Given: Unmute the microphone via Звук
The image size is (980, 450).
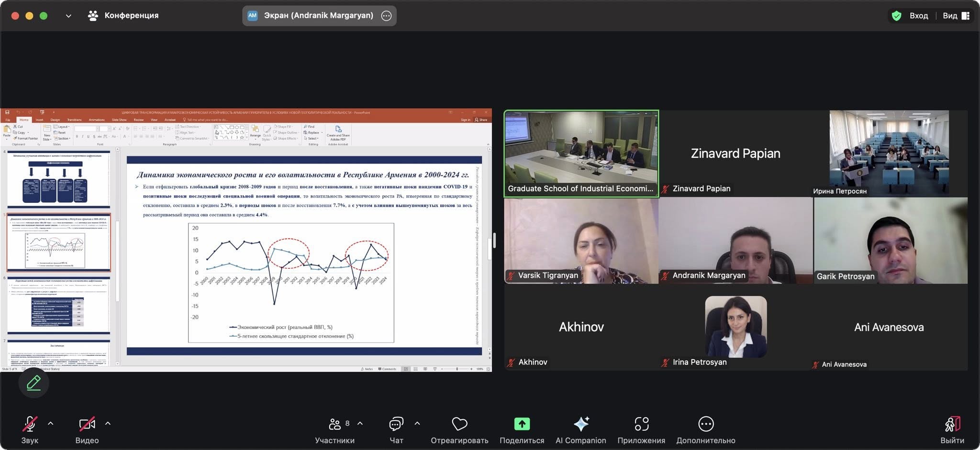Looking at the screenshot, I should [30, 430].
